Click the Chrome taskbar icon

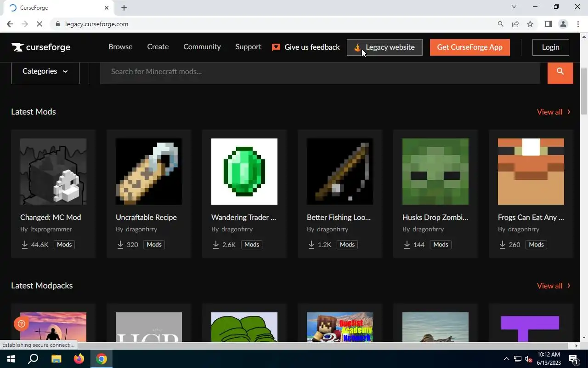pos(102,359)
